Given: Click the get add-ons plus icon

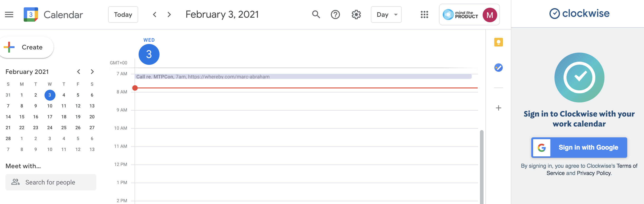Looking at the screenshot, I should pyautogui.click(x=498, y=108).
